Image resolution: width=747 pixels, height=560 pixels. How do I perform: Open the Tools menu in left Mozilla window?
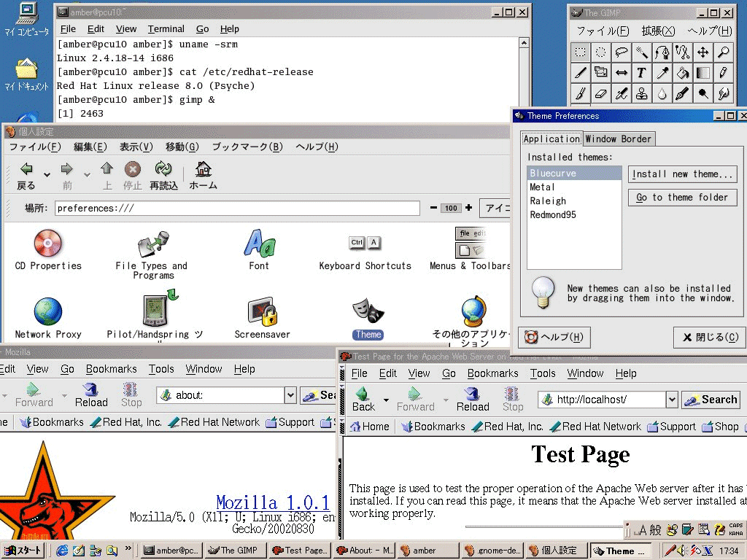[161, 369]
